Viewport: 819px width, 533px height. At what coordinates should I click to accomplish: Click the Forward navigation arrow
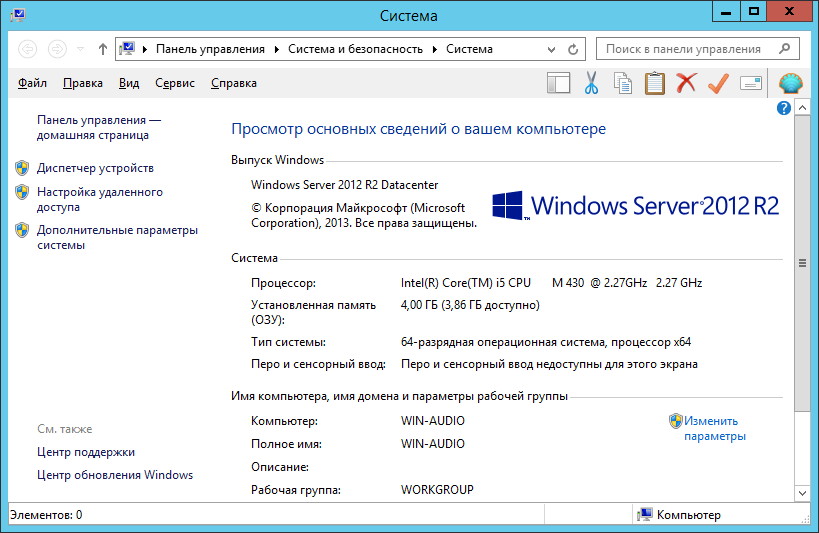tap(57, 49)
